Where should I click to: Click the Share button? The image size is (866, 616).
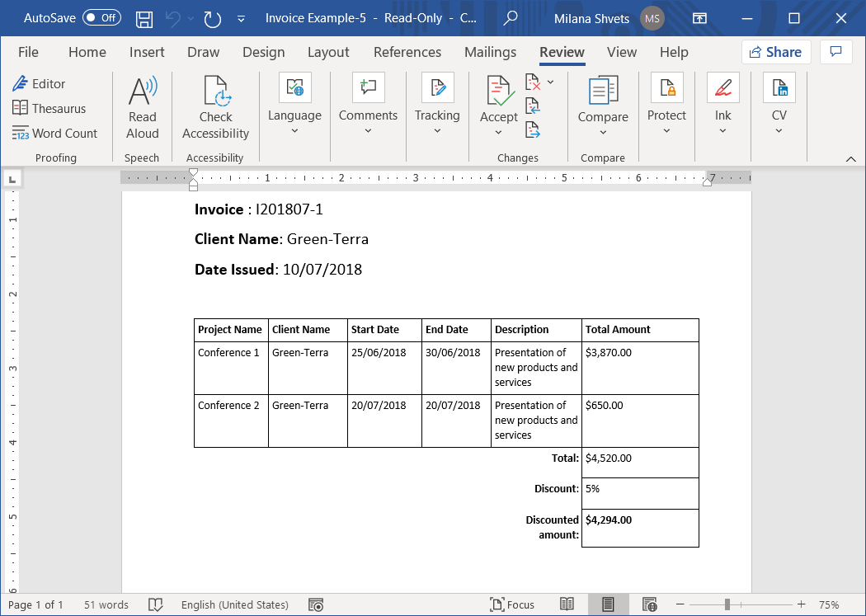click(775, 52)
